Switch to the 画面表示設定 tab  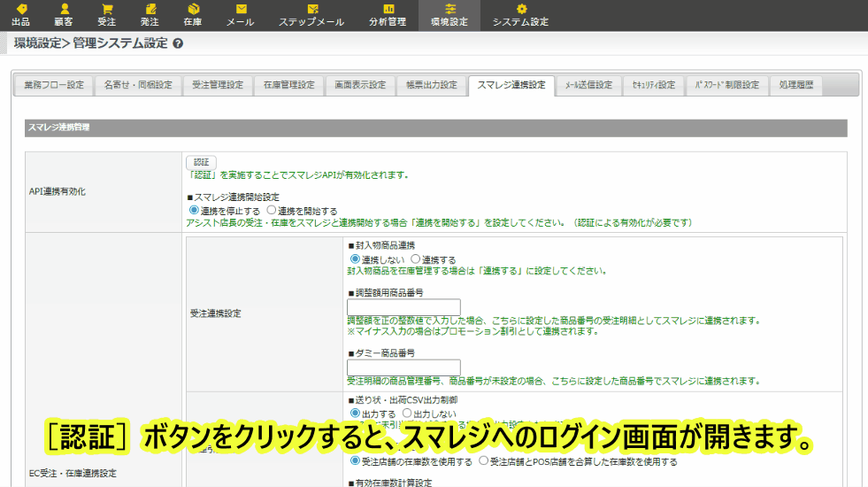coord(360,85)
